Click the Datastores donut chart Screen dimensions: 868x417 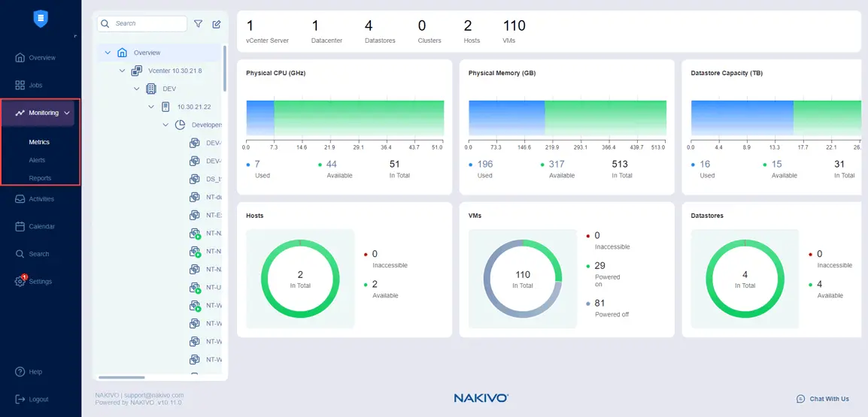(745, 279)
